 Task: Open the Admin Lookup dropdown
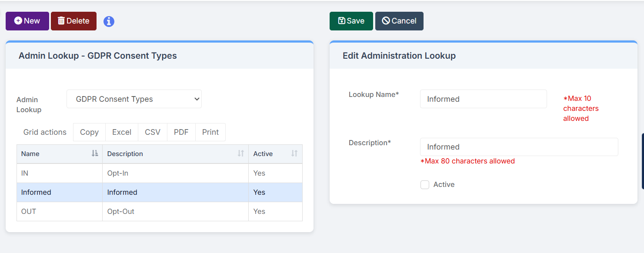134,99
